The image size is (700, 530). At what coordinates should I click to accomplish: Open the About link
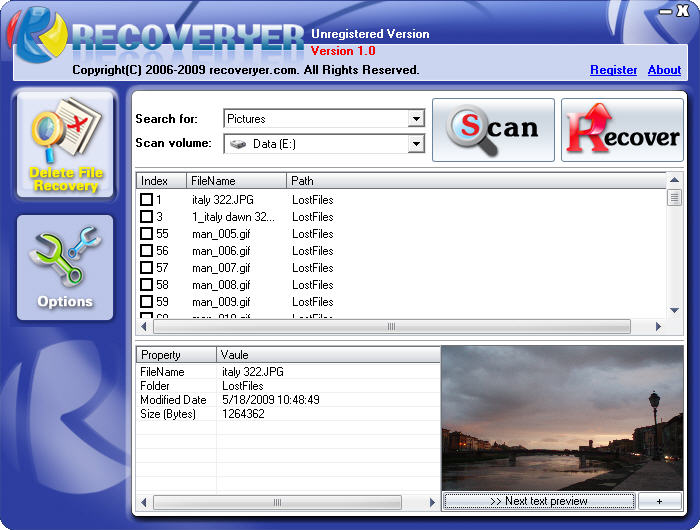(x=664, y=70)
